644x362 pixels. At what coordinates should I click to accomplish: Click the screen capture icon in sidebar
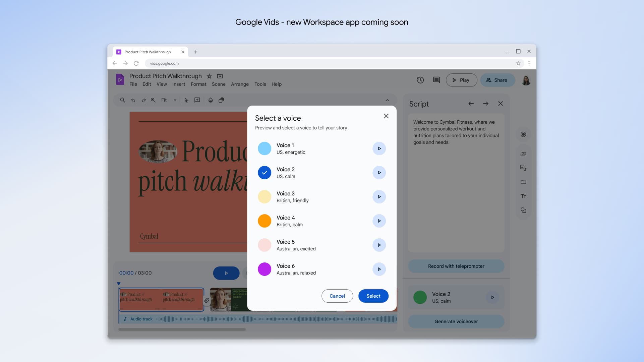click(523, 154)
